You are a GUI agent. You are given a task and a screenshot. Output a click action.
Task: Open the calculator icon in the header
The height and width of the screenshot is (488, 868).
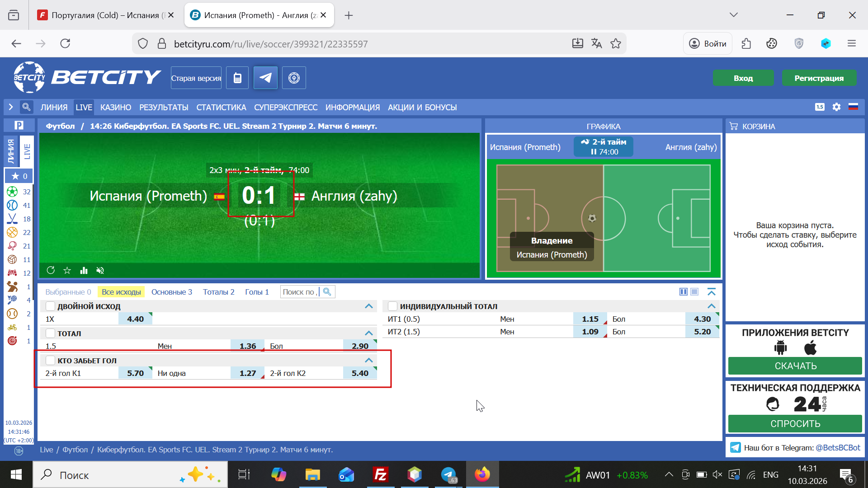[237, 78]
